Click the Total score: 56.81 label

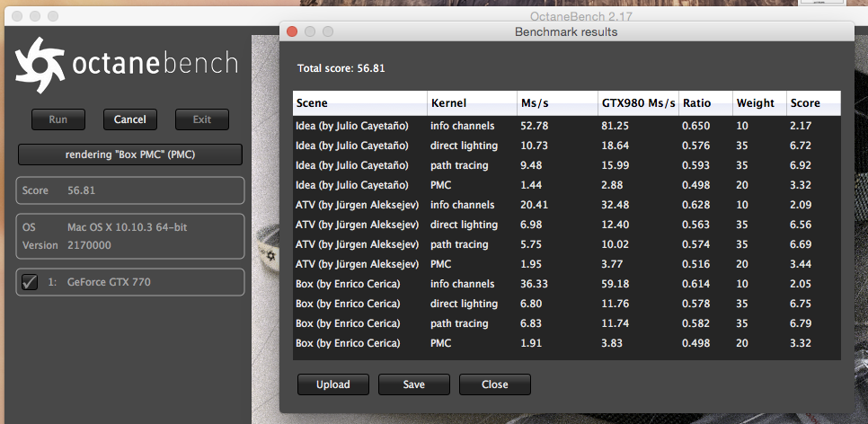pos(341,68)
